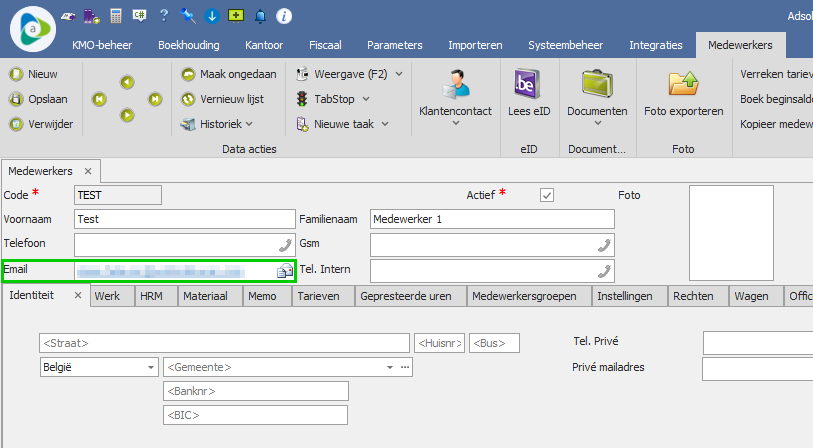Click the Straat input field

[x=225, y=343]
